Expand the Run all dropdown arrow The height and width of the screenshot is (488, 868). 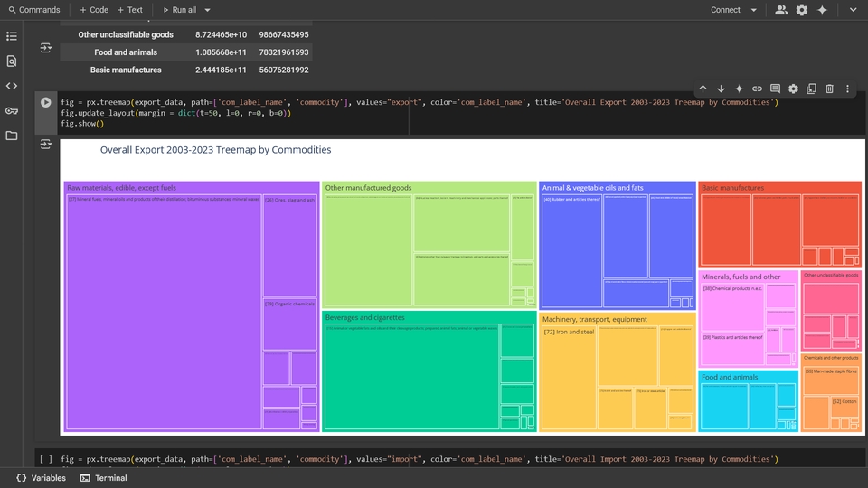pos(208,10)
